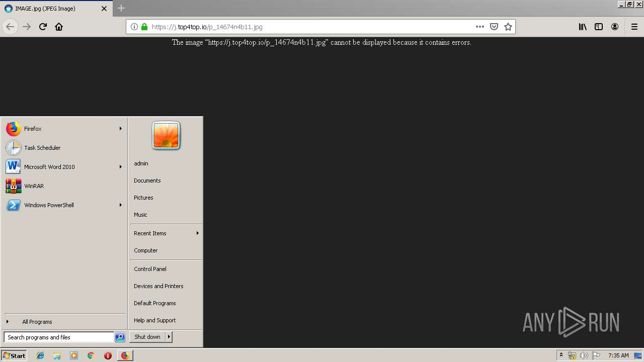The height and width of the screenshot is (362, 644).
Task: Open Windows Media Player in taskbar
Action: coord(74,355)
